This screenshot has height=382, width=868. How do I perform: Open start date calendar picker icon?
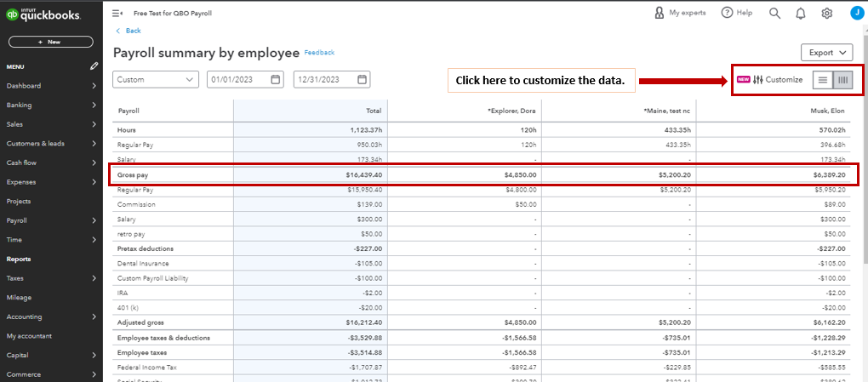click(275, 79)
